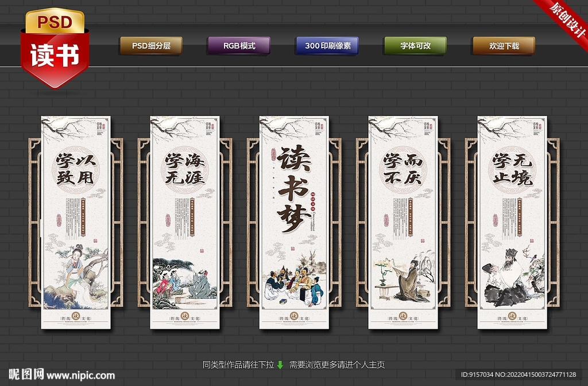Click the 原创设计 red corner ribbon

tap(565, 18)
